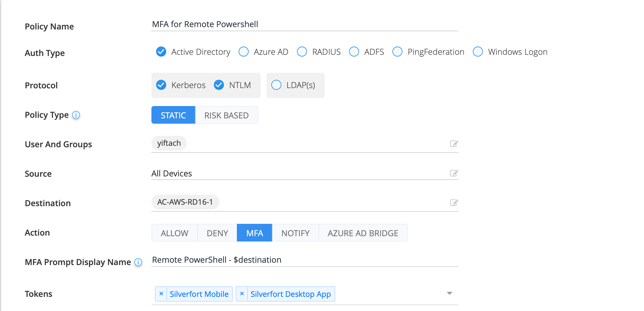This screenshot has width=644, height=311.
Task: Click the Policy Name text field
Action: tap(305, 24)
